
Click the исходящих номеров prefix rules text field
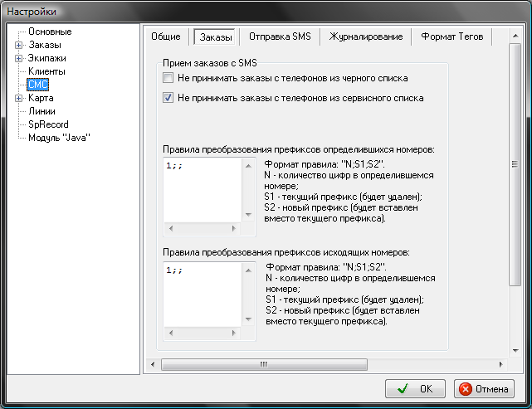203,293
